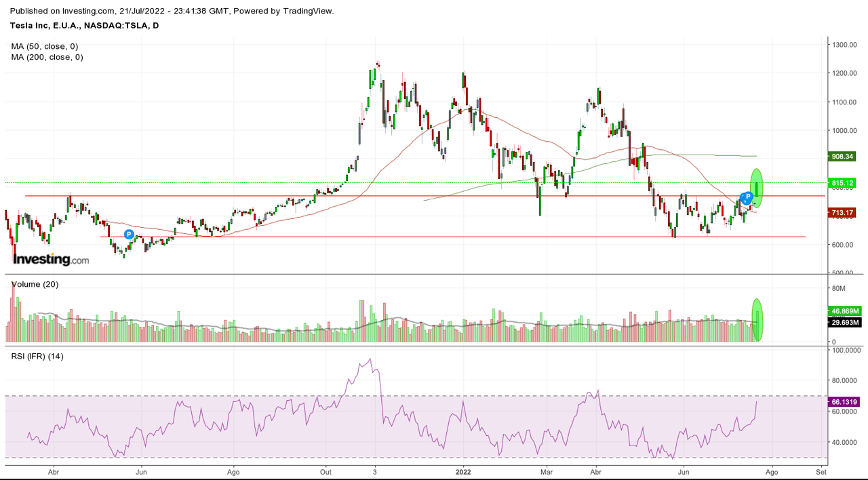The image size is (868, 480).
Task: Click the 80M volume axis label
Action: [x=840, y=288]
